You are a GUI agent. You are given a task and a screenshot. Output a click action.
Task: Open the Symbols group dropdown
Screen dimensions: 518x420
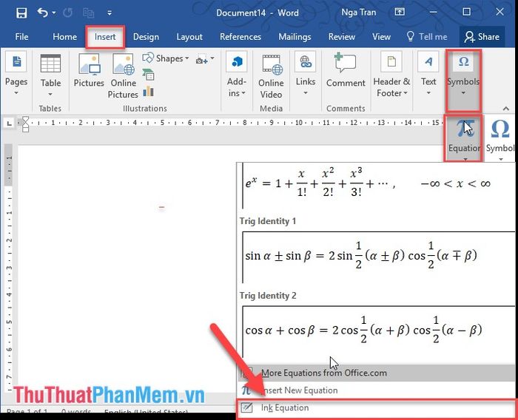[x=463, y=81]
